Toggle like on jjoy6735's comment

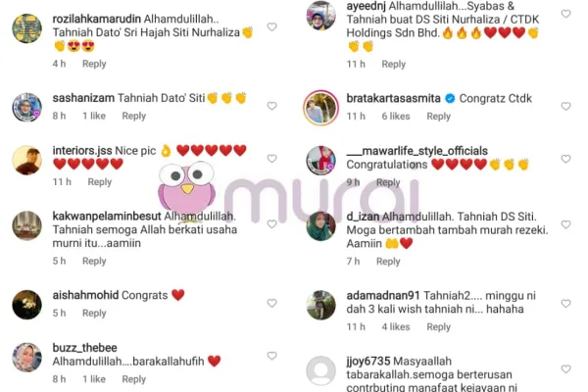(x=565, y=369)
